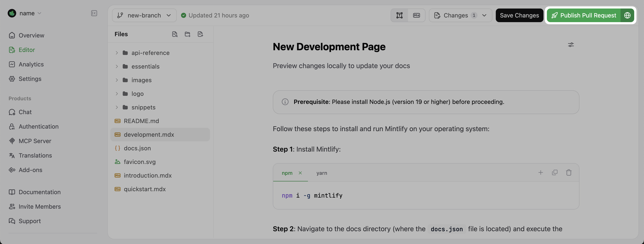Viewport: 644px width, 244px height.
Task: Switch to markdown editing mode
Action: tap(416, 15)
